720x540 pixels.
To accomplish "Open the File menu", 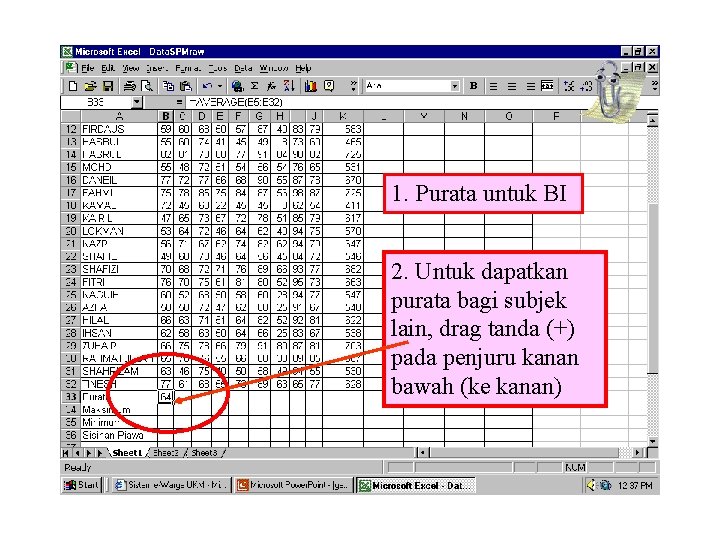I will 88,68.
